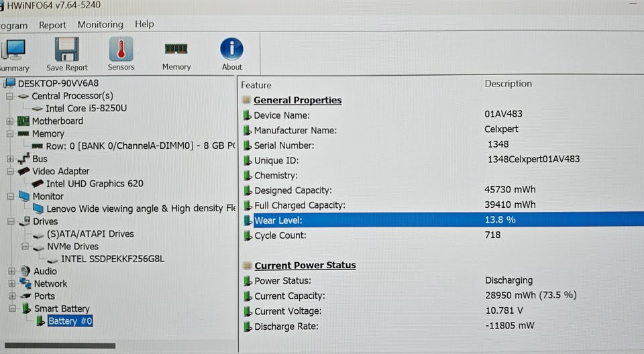Click the 45730 mWh designed capacity value

point(510,189)
